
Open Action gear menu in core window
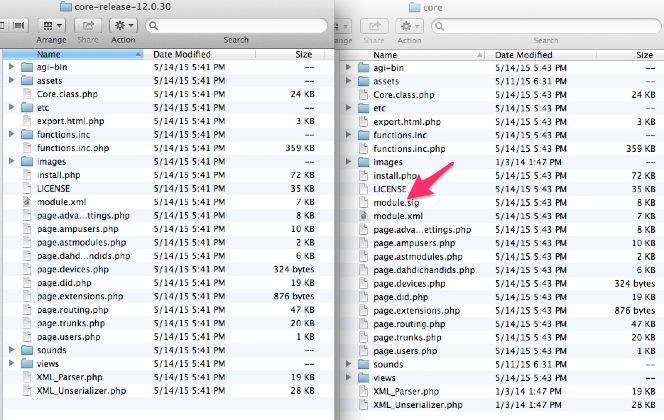pyautogui.click(x=409, y=26)
